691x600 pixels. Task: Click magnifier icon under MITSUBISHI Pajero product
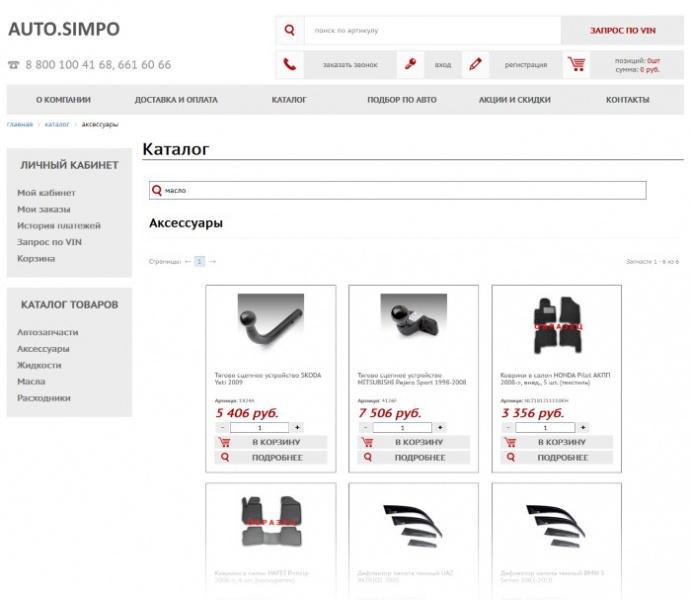pyautogui.click(x=368, y=457)
